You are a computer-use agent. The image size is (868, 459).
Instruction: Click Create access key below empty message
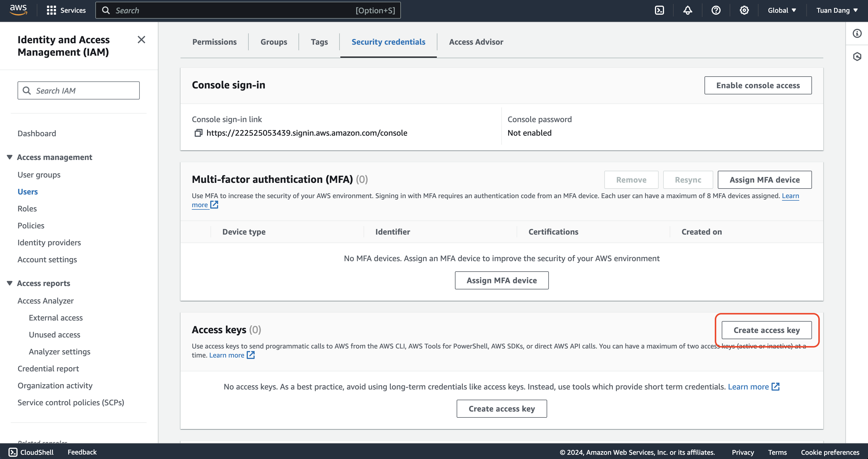click(x=501, y=408)
